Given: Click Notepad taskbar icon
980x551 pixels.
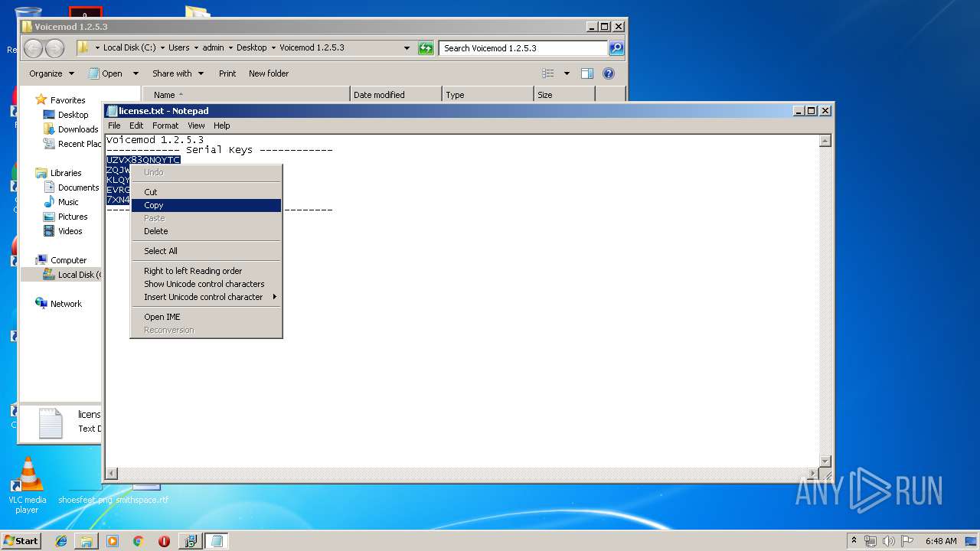Looking at the screenshot, I should tap(216, 541).
